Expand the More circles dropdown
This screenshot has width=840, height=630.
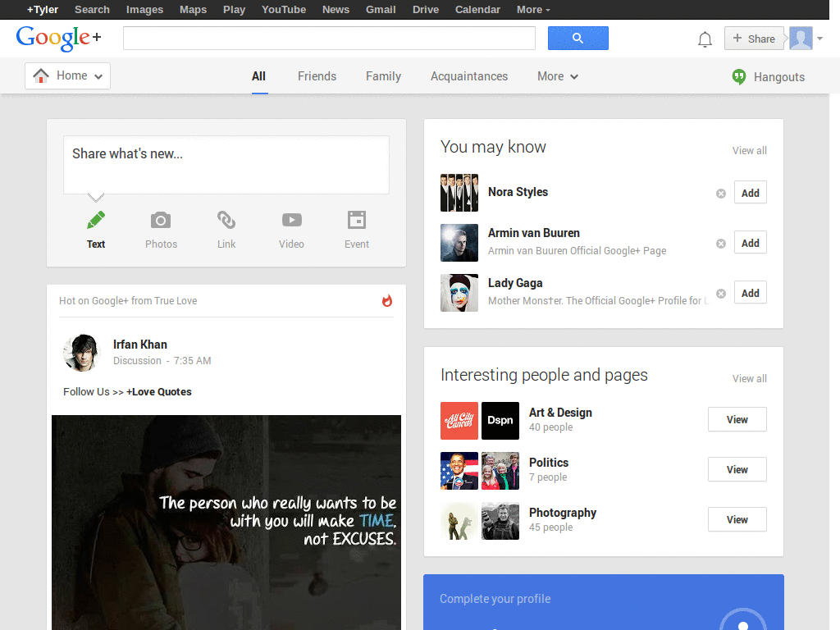coord(558,76)
